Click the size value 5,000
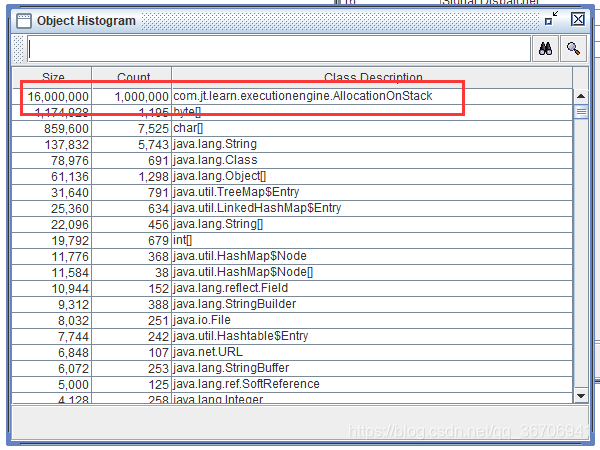This screenshot has height=450, width=600. point(73,385)
